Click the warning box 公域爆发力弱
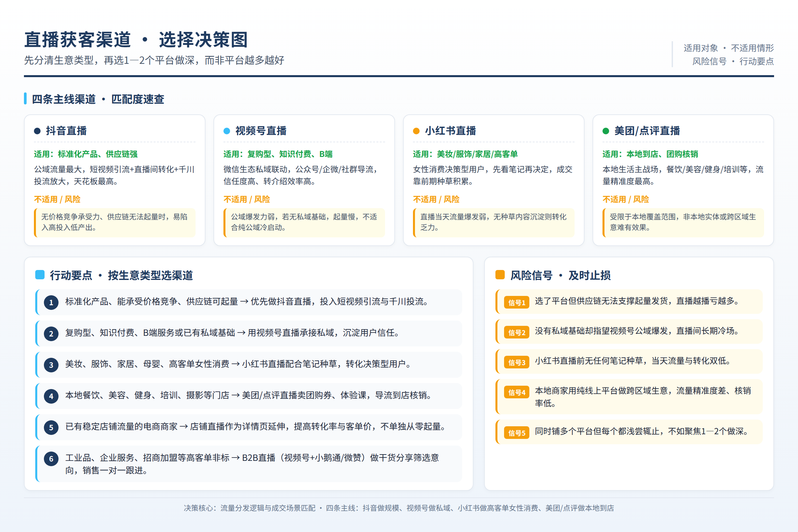This screenshot has width=798, height=532. pyautogui.click(x=304, y=222)
